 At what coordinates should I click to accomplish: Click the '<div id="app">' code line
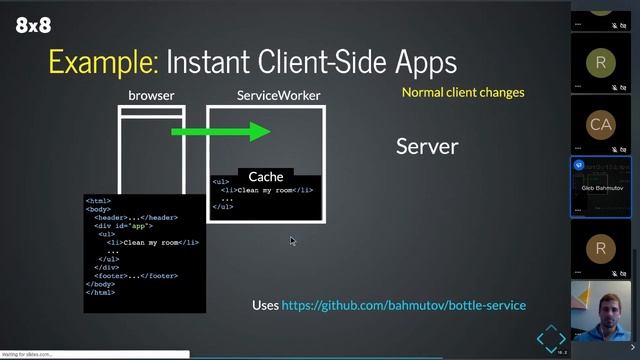coord(123,226)
